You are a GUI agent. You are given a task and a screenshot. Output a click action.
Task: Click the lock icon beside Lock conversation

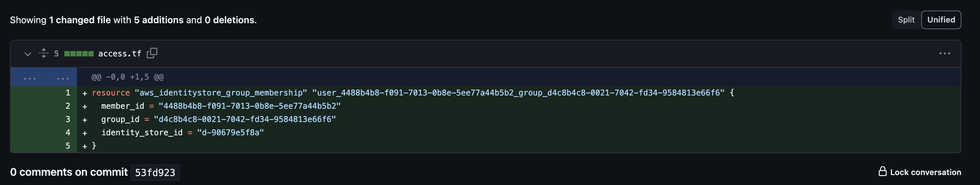882,171
